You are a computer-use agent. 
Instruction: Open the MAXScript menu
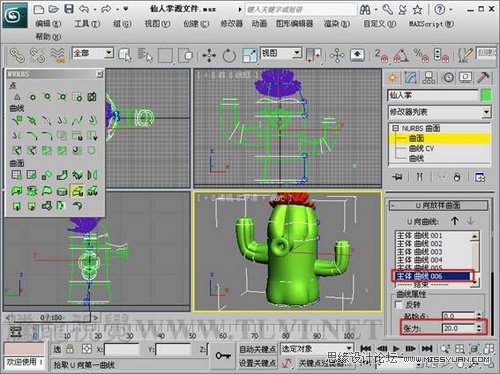432,24
